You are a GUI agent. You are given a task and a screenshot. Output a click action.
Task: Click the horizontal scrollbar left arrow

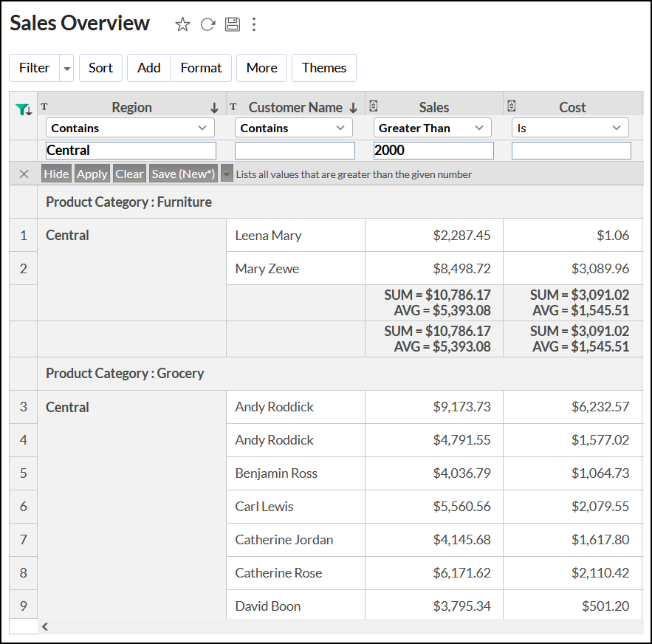(45, 626)
